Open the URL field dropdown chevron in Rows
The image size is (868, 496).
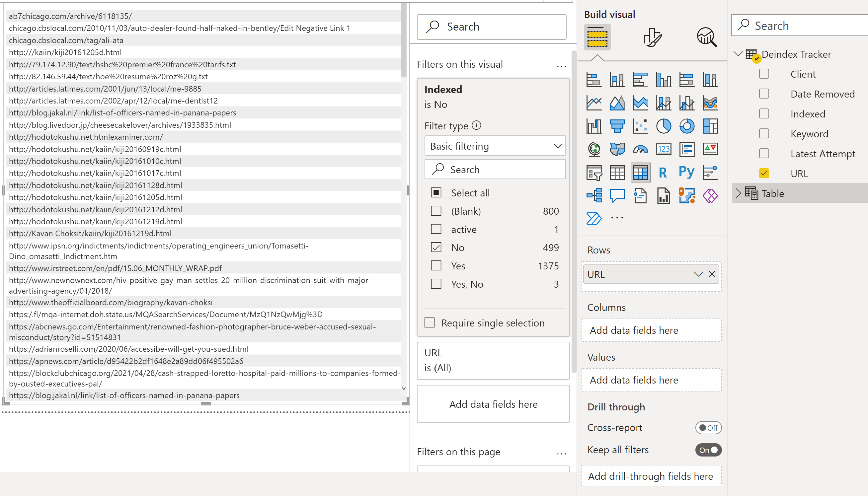click(698, 274)
